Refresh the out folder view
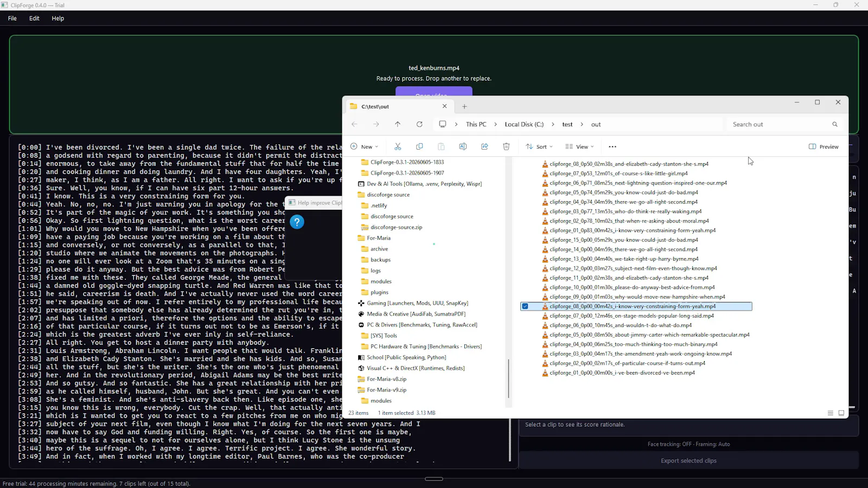Screen dimensions: 868x488 419,124
